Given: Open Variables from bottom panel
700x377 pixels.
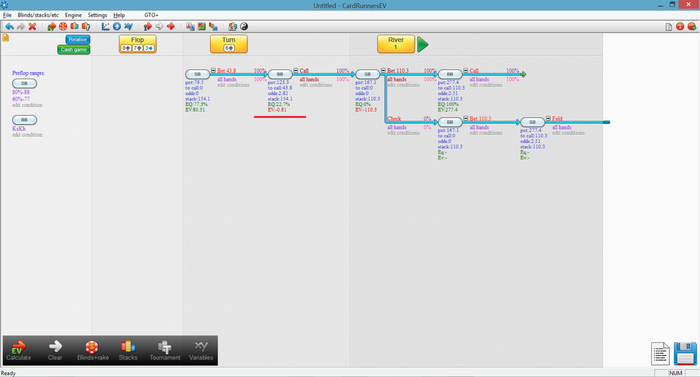Looking at the screenshot, I should click(x=201, y=351).
